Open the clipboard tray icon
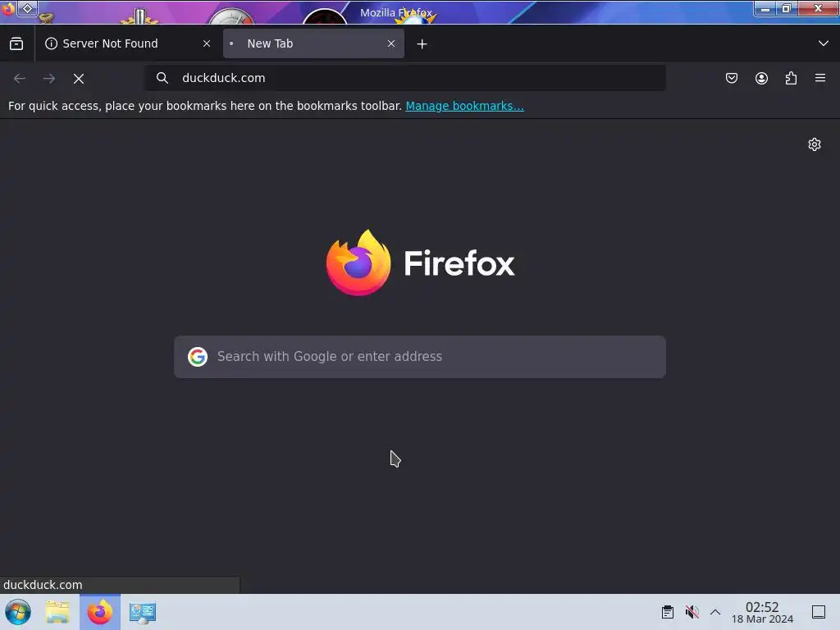This screenshot has height=630, width=840. click(668, 612)
